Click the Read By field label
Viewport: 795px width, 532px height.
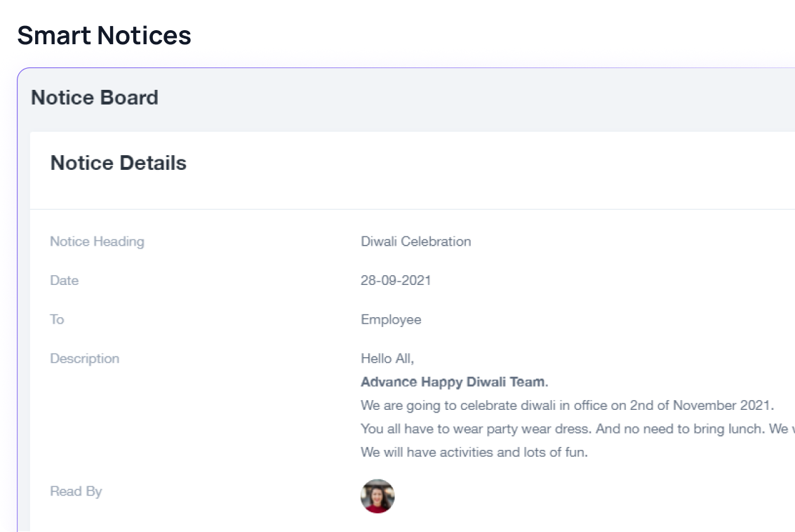[76, 491]
